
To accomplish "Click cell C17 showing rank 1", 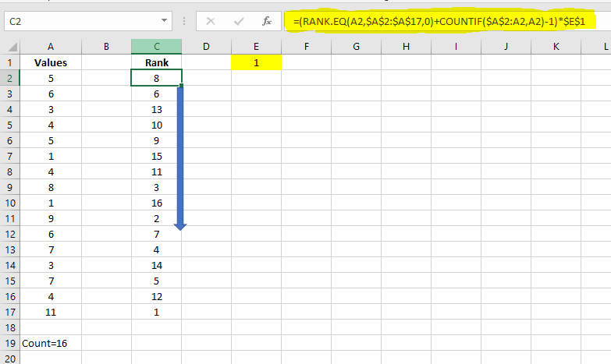I will 157,312.
